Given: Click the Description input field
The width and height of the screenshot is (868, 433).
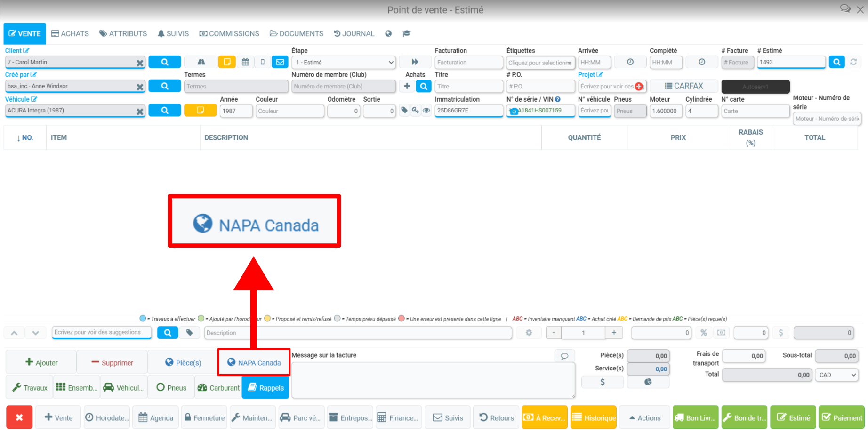Looking at the screenshot, I should tap(358, 333).
